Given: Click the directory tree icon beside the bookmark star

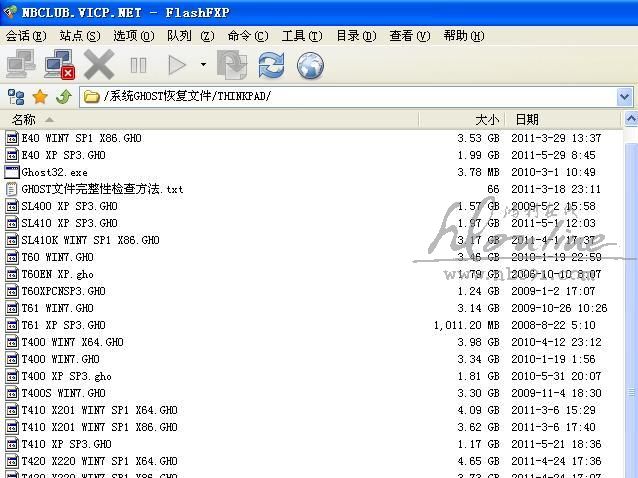Looking at the screenshot, I should [x=16, y=97].
